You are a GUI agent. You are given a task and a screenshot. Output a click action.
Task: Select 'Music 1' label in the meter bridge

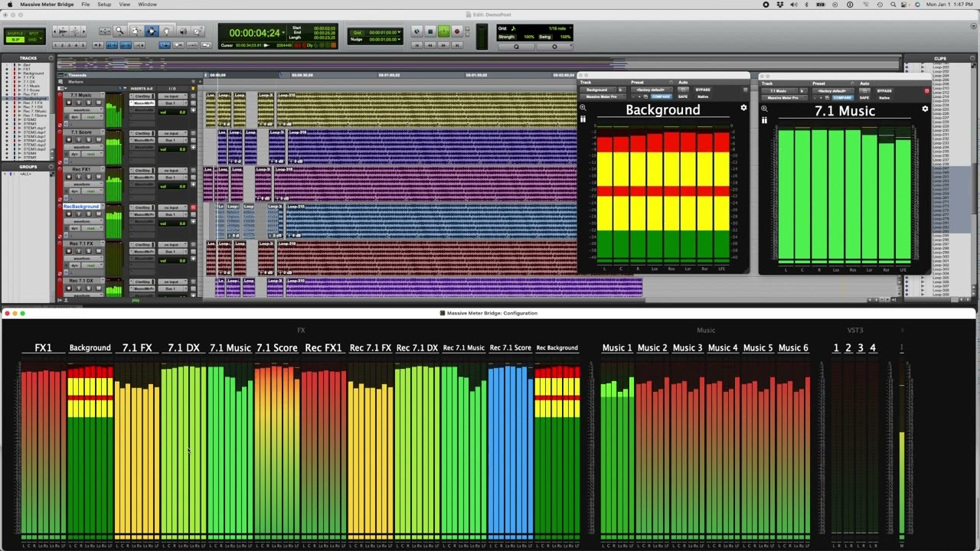(617, 348)
